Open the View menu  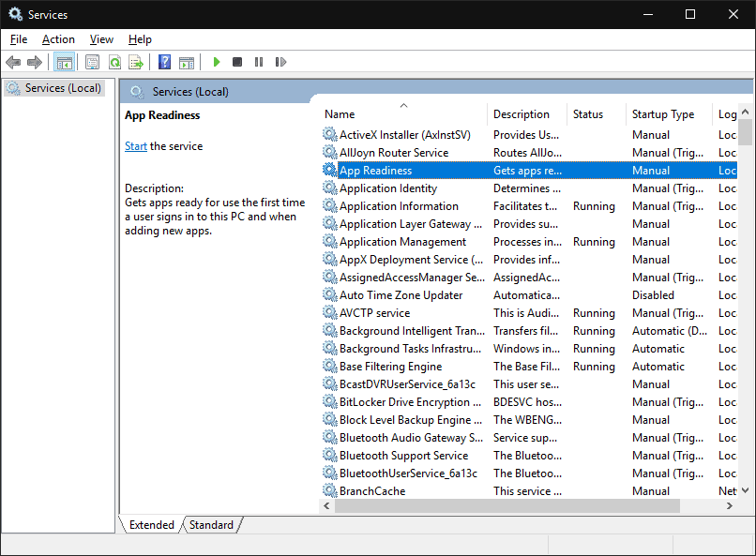point(101,39)
